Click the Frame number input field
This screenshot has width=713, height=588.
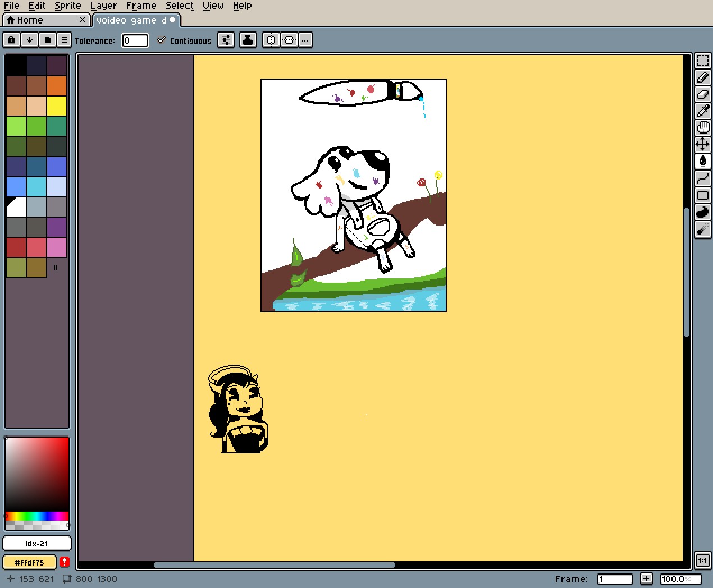click(615, 579)
